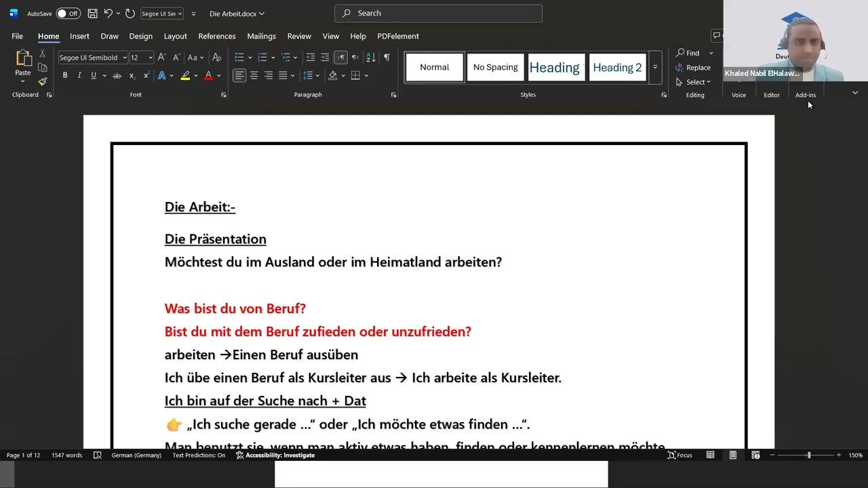Image resolution: width=868 pixels, height=488 pixels.
Task: Insert a numbered list
Action: tap(262, 58)
